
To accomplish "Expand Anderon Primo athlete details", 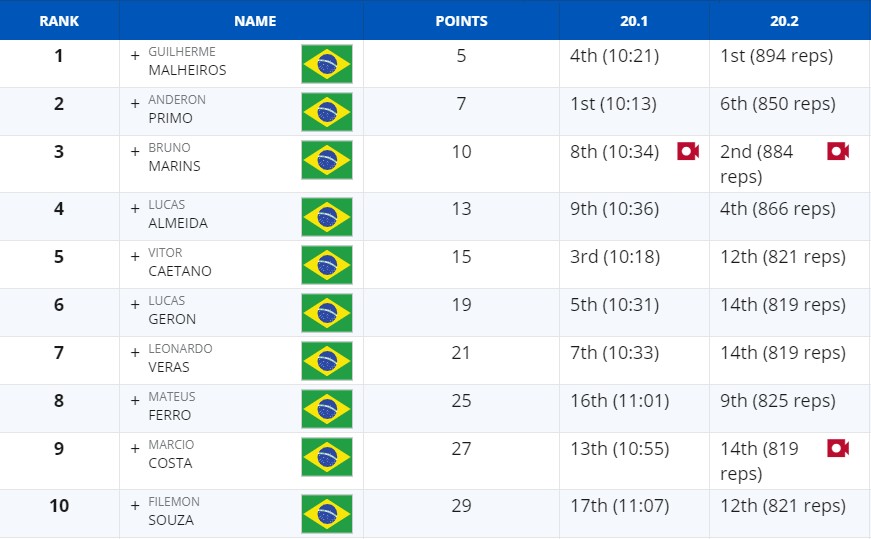I will coord(135,103).
